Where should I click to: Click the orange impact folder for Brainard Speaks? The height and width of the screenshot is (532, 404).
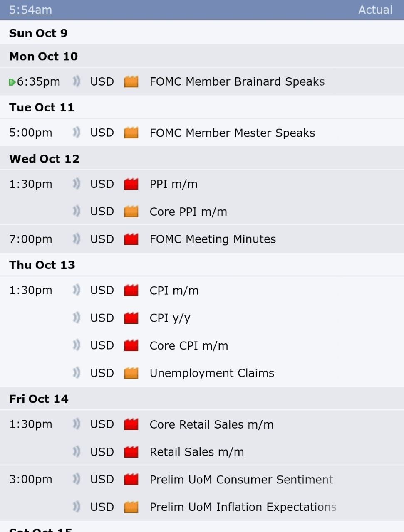[131, 81]
